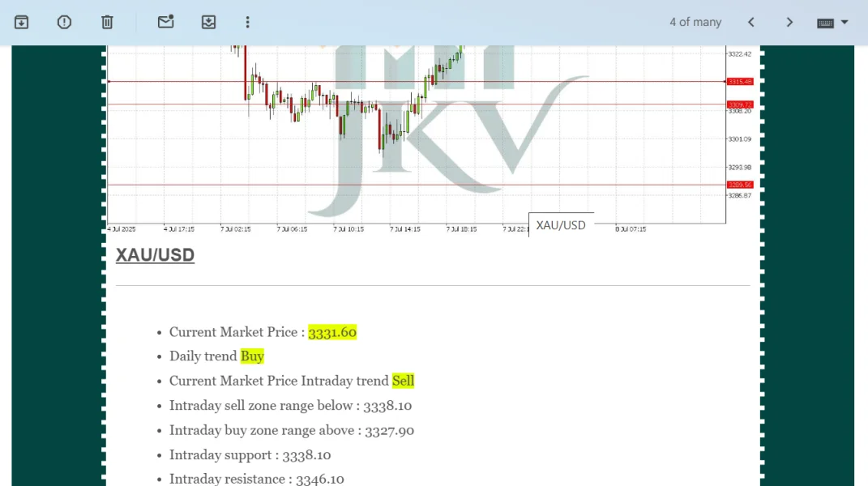Go to the newer email arrow
Viewport: 868px width, 486px height.
click(x=751, y=22)
